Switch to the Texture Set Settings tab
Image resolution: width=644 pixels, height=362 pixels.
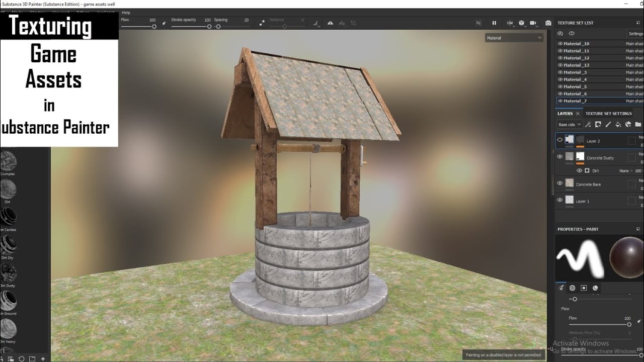click(608, 114)
